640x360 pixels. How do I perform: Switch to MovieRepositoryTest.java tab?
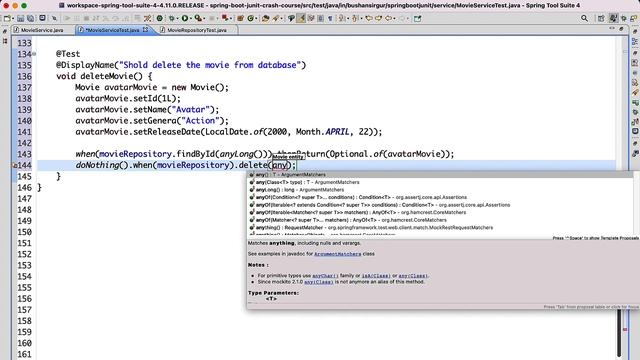197,30
